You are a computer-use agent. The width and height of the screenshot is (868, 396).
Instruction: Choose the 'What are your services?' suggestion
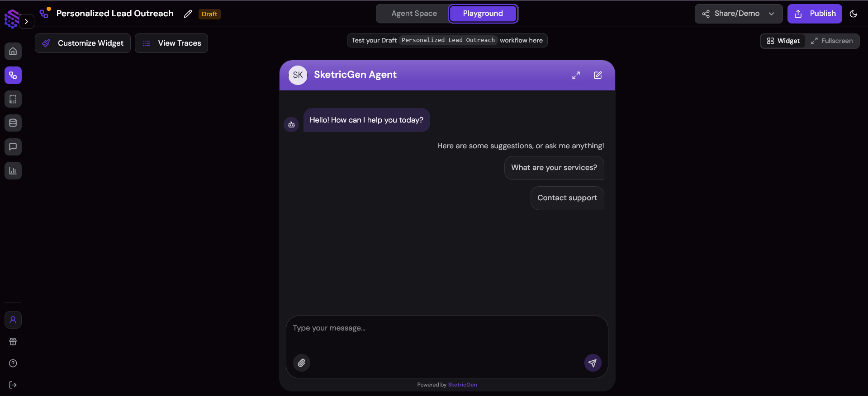[x=554, y=168]
